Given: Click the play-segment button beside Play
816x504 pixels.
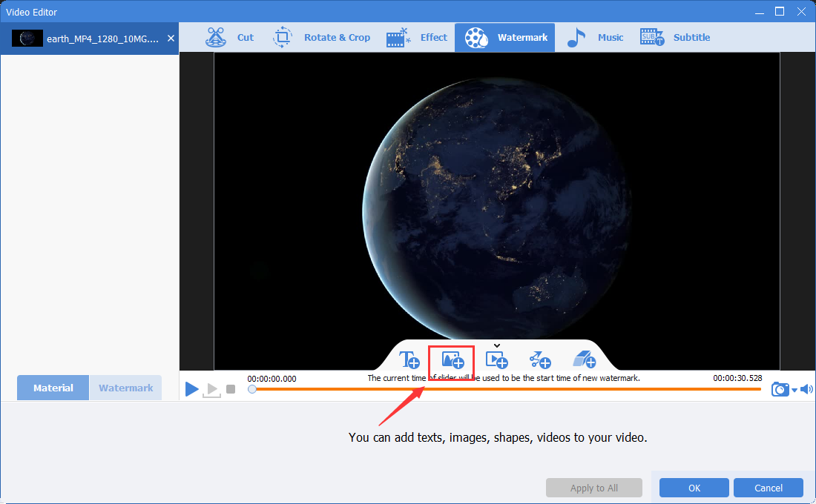Looking at the screenshot, I should point(211,389).
